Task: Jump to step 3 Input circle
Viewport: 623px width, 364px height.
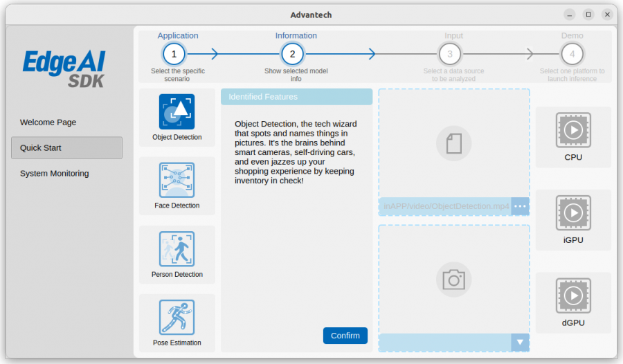Action: click(x=450, y=54)
